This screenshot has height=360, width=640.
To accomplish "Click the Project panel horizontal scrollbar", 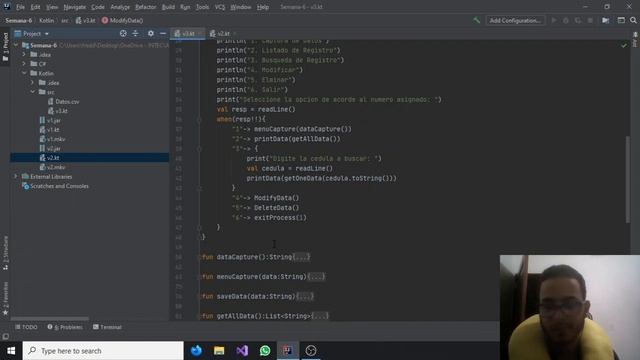I will [x=50, y=319].
